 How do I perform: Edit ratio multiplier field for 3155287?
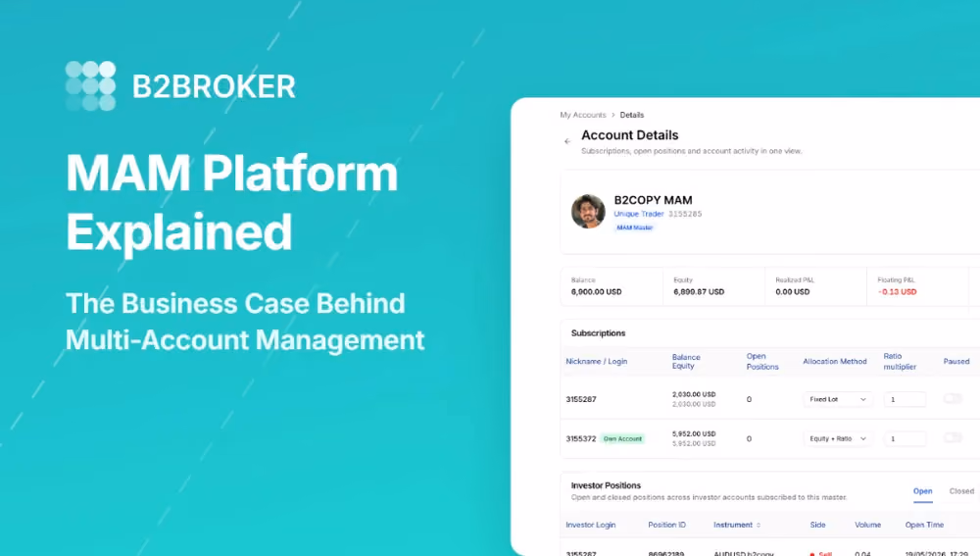coord(905,399)
